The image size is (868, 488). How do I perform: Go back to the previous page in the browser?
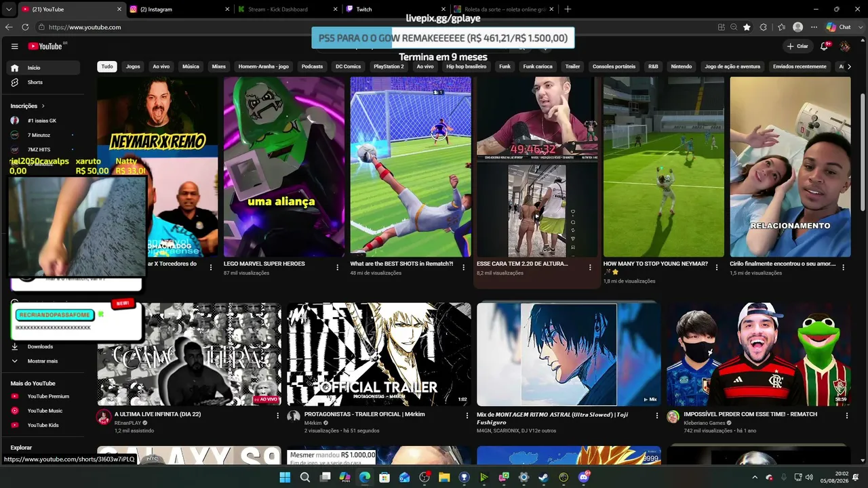pos(9,27)
